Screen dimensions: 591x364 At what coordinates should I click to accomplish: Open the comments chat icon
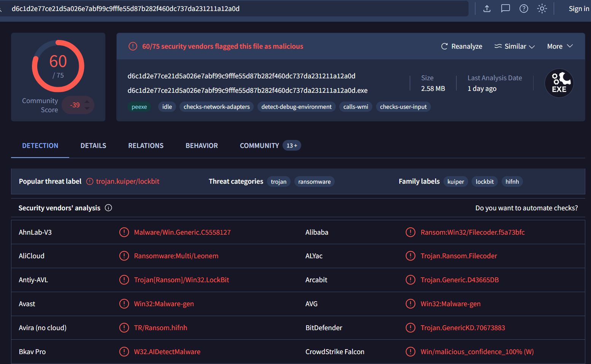pyautogui.click(x=505, y=8)
